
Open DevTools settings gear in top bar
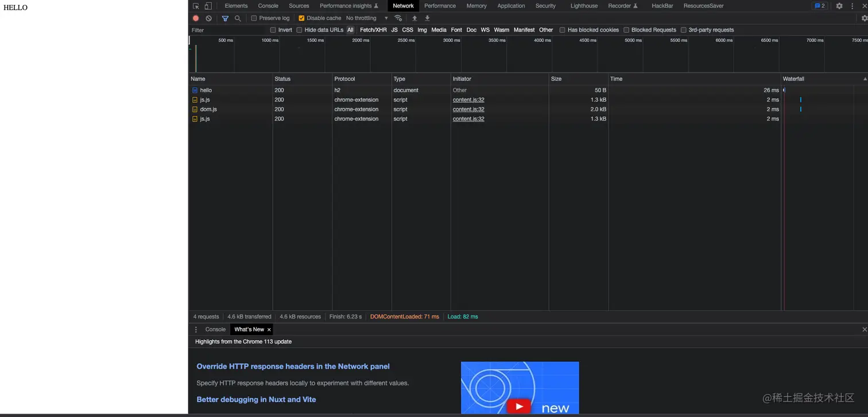point(839,6)
